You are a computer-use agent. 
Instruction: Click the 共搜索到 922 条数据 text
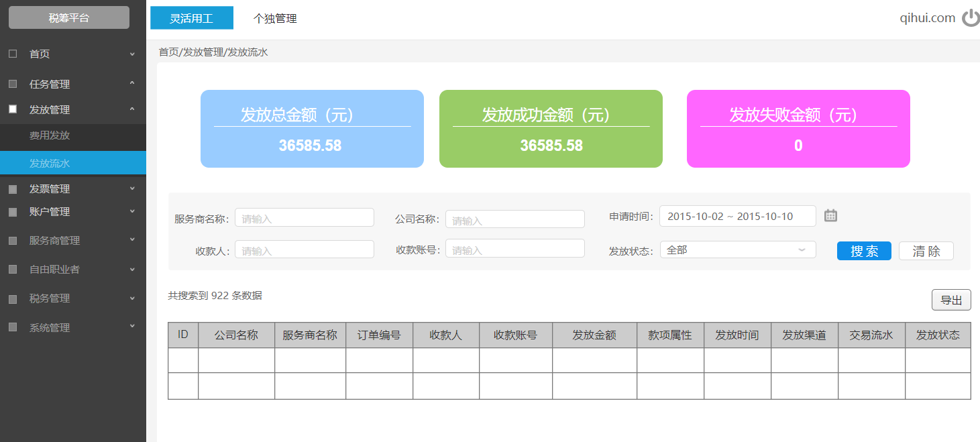click(x=215, y=295)
